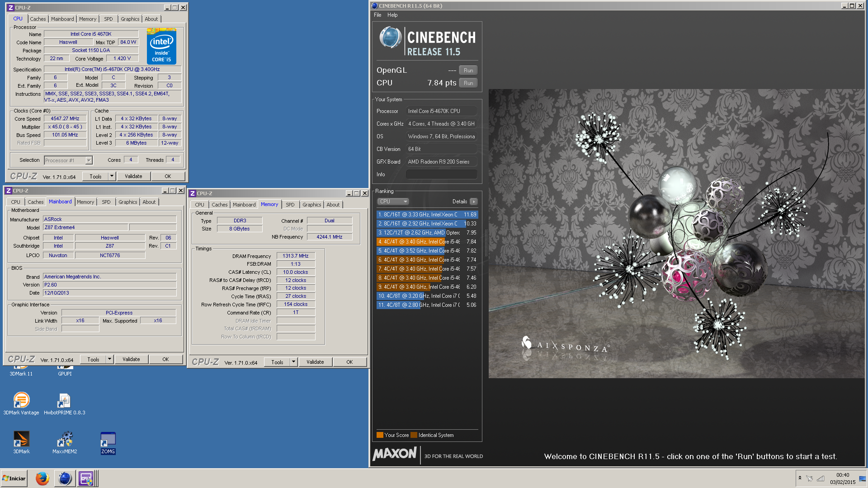Show hidden tray icons with the double chevron
Viewport: 868px width, 488px height.
[x=800, y=478]
